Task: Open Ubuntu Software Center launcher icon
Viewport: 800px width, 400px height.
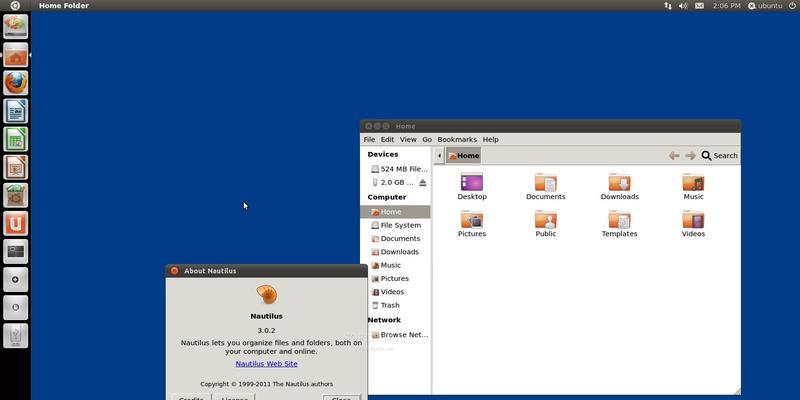Action: pyautogui.click(x=16, y=195)
